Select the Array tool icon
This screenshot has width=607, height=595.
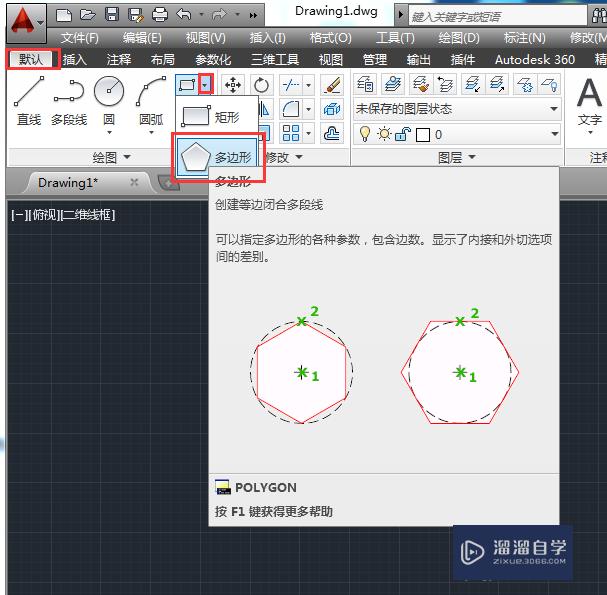click(x=291, y=133)
